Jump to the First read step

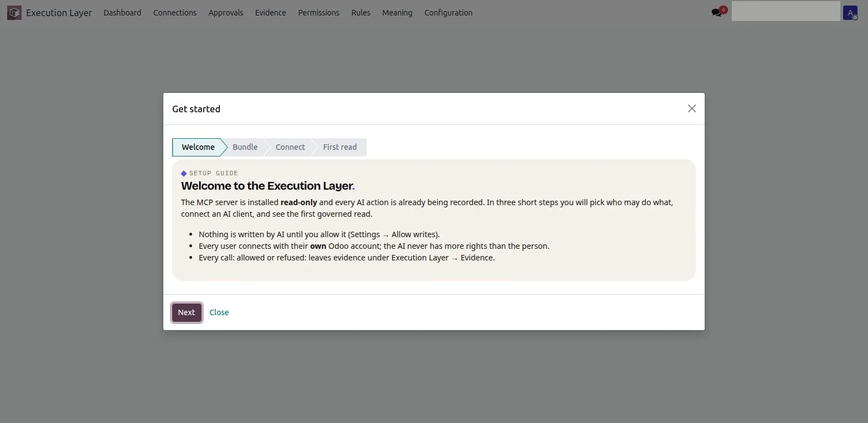tap(339, 147)
